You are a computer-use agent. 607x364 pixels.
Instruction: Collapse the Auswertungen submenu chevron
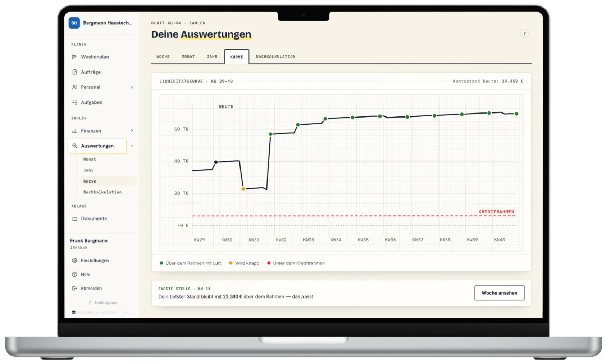[x=132, y=146]
